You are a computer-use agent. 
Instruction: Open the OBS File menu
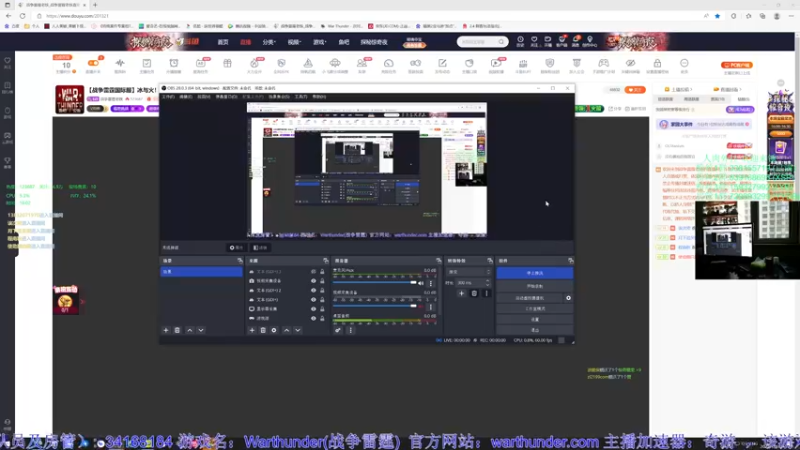click(168, 96)
